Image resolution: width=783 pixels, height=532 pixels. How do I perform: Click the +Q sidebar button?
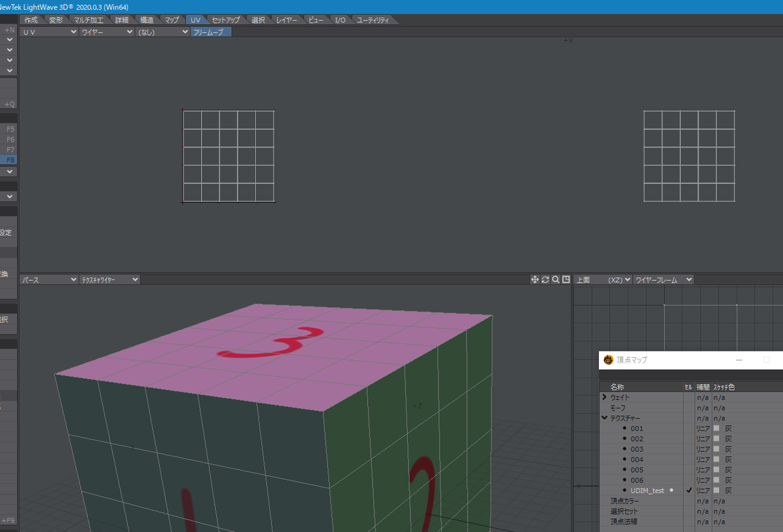click(x=8, y=104)
